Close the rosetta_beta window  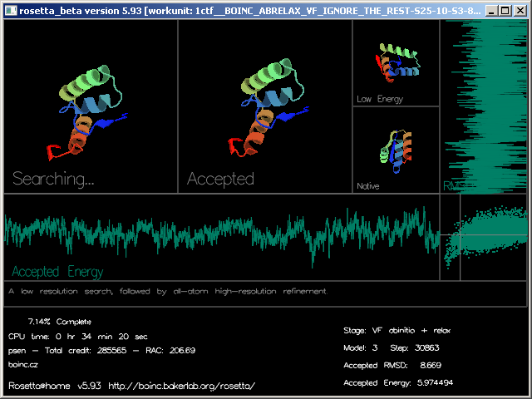(x=520, y=11)
